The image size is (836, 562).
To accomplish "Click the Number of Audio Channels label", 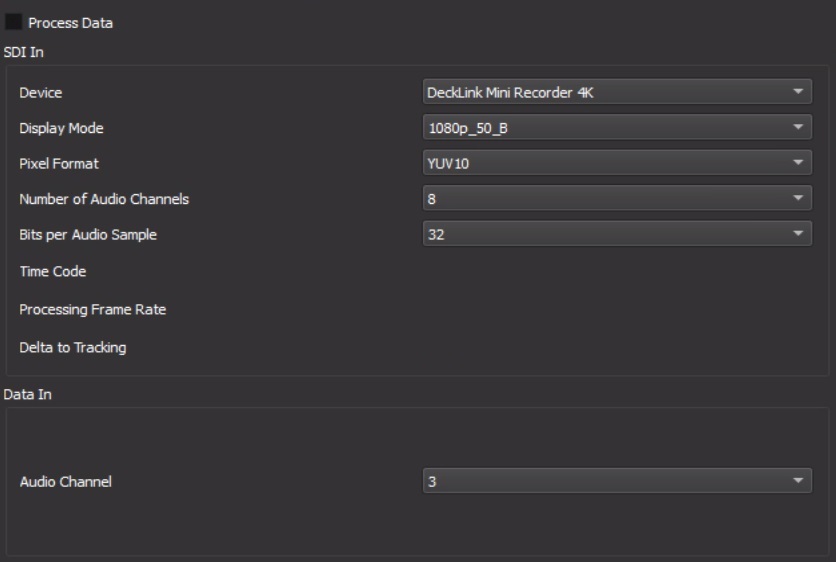I will coord(104,199).
